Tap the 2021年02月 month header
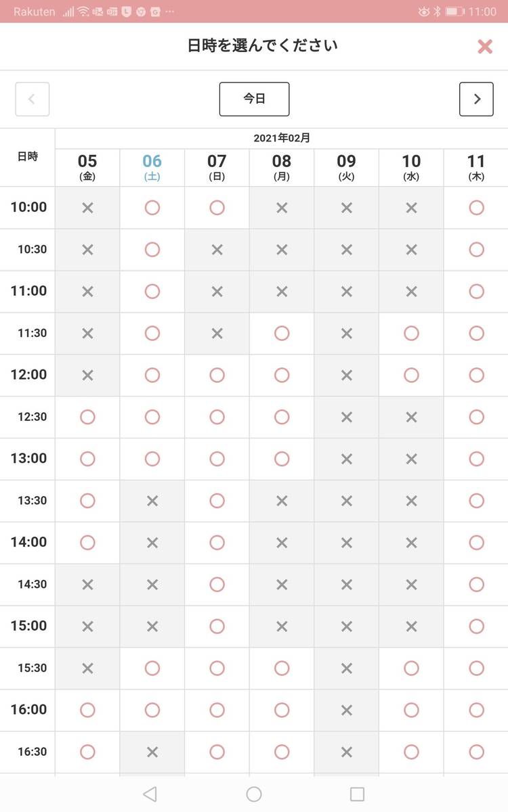This screenshot has height=812, width=508. (x=282, y=138)
